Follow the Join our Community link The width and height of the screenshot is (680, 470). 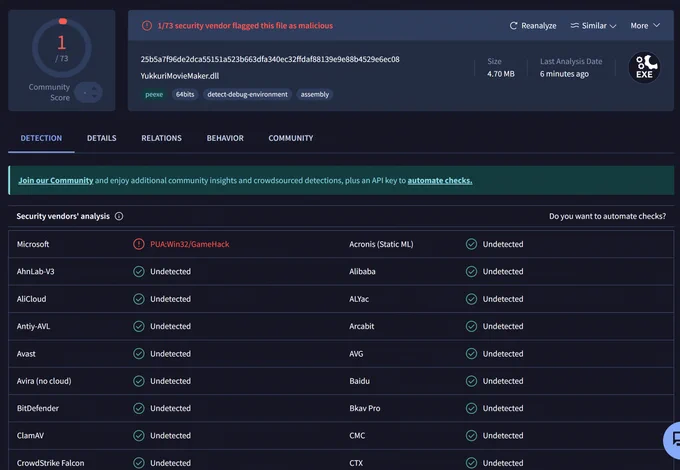click(x=56, y=180)
